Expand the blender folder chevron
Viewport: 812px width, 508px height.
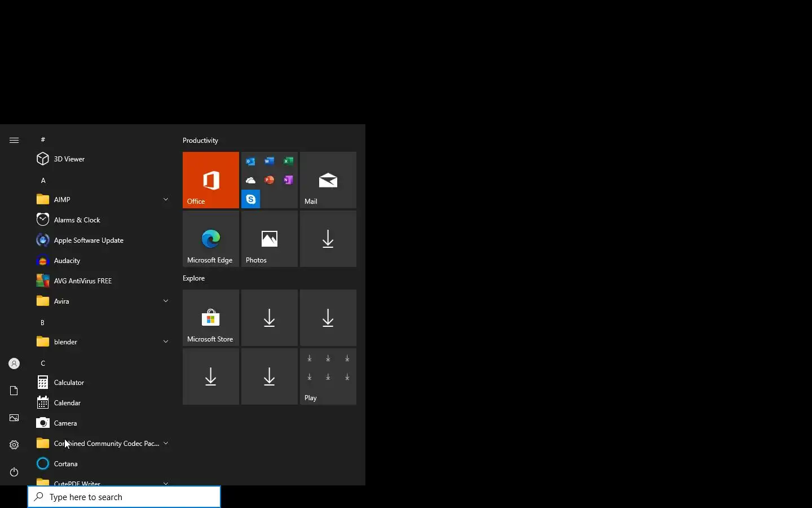click(x=166, y=342)
